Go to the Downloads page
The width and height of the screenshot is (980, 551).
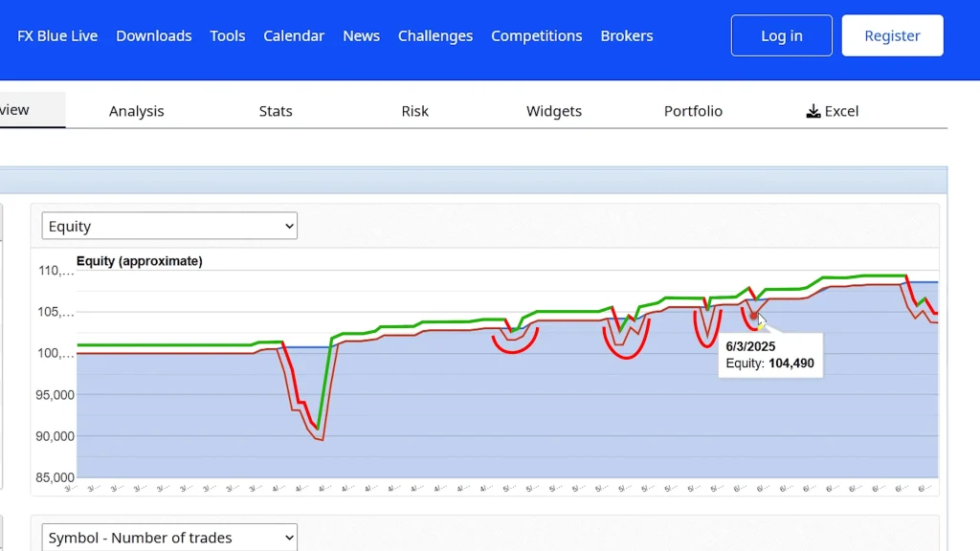coord(154,35)
